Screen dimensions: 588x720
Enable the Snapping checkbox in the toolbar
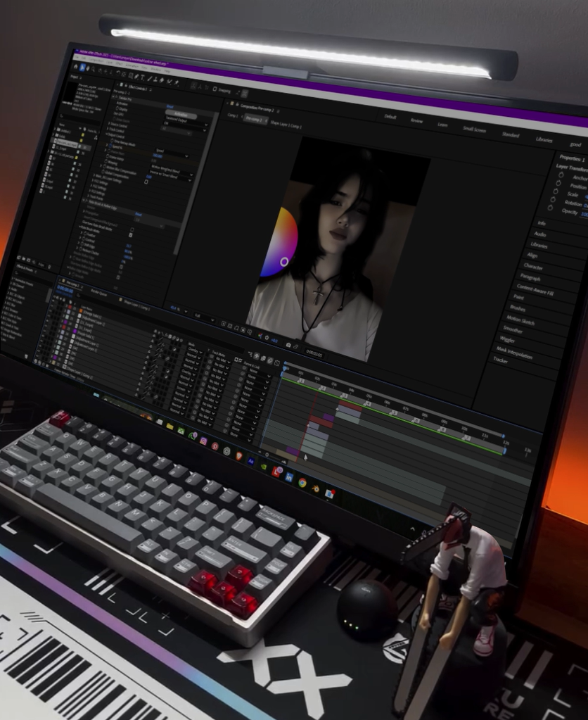(213, 89)
